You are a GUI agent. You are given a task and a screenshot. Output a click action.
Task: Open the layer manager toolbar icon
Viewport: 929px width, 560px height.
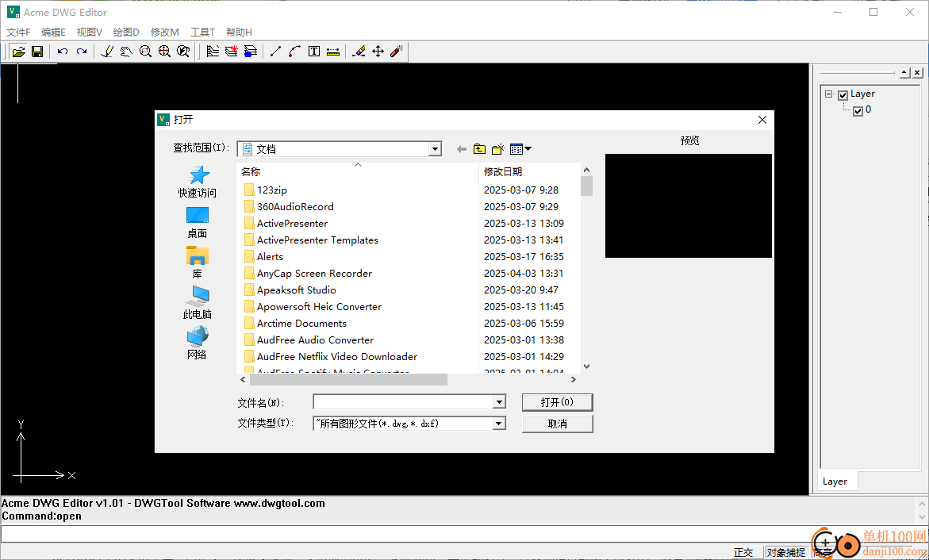[x=213, y=52]
